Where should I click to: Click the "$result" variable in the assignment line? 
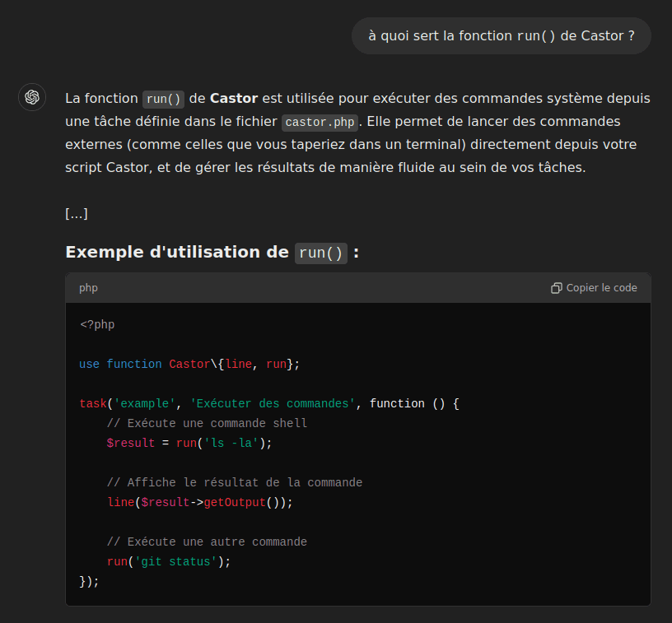(x=131, y=443)
